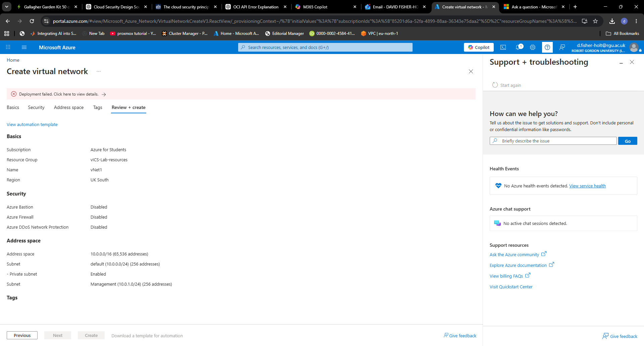The width and height of the screenshot is (644, 346).
Task: Open Visit Quickstart Center link
Action: pos(511,287)
